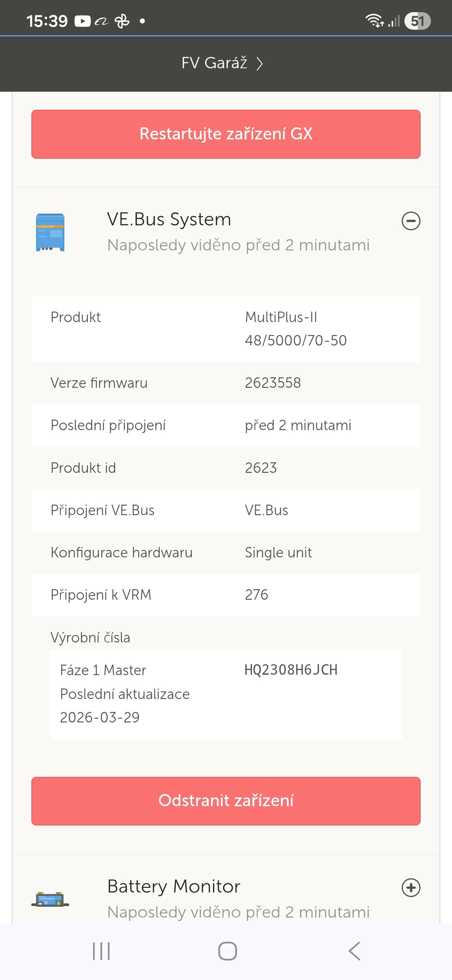Tap the fan notification icon in status bar
Viewport: 452px width, 980px height.
point(122,21)
